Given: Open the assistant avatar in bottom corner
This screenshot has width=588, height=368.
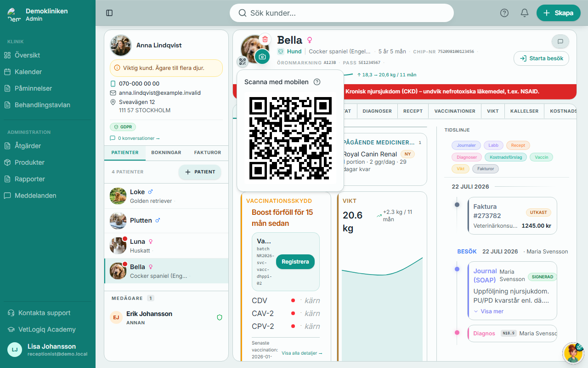Looking at the screenshot, I should 572,353.
